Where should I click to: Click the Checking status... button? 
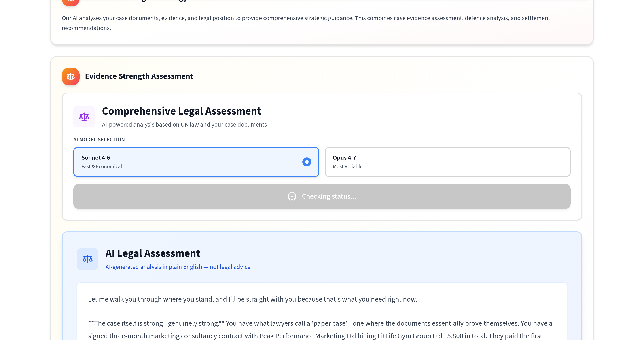click(x=322, y=196)
